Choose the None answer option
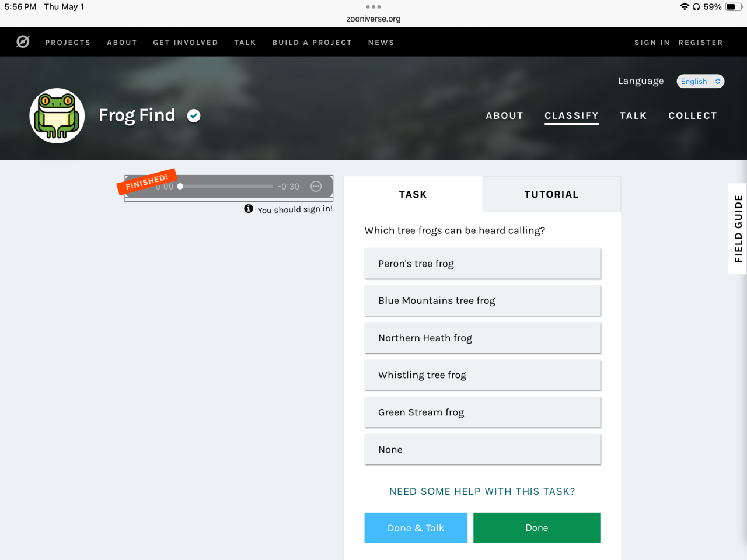 [482, 450]
